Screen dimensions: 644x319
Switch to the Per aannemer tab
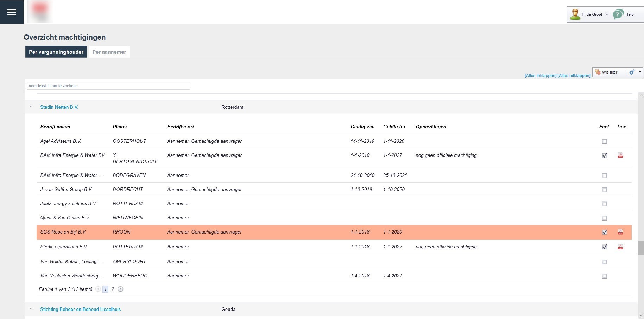click(x=109, y=52)
